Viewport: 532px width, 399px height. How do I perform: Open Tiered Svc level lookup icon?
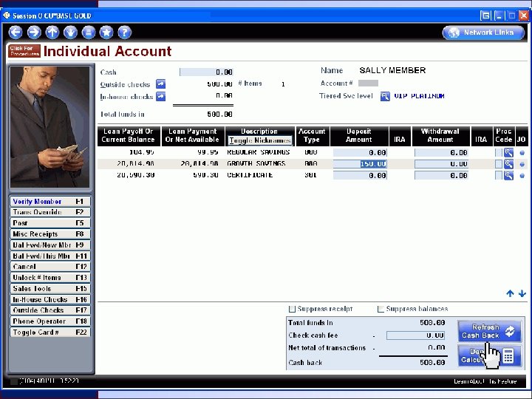tap(385, 96)
